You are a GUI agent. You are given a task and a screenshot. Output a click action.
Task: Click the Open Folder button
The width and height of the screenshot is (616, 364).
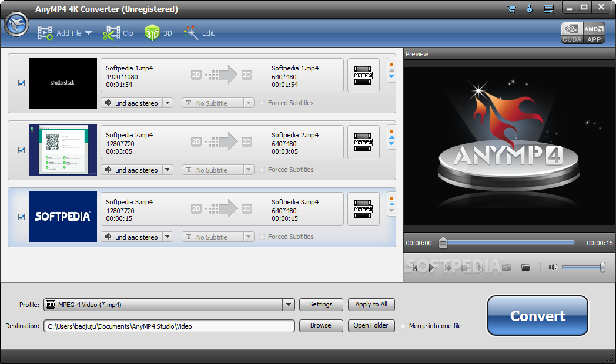pyautogui.click(x=371, y=326)
